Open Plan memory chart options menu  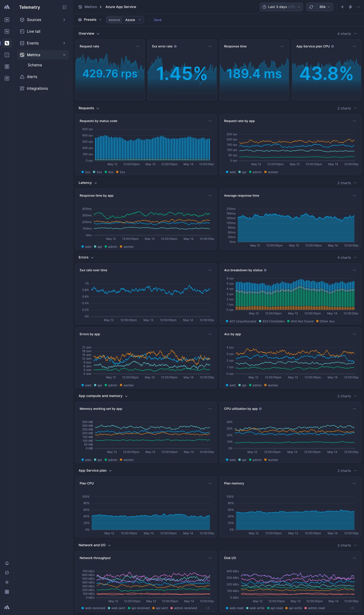pos(354,483)
